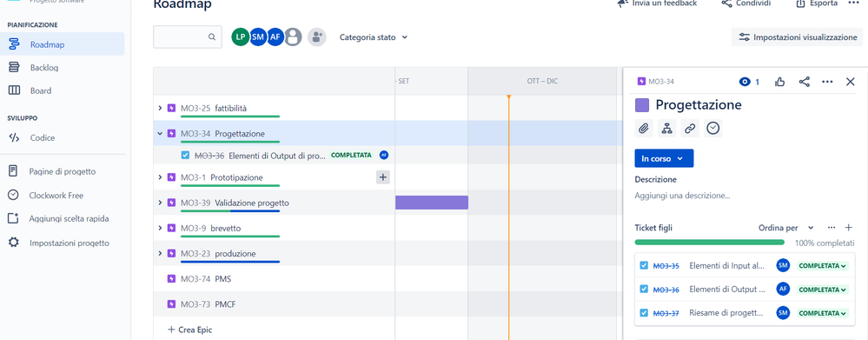Click the purple Validazione progetto timeline bar
The height and width of the screenshot is (340, 868).
(432, 203)
